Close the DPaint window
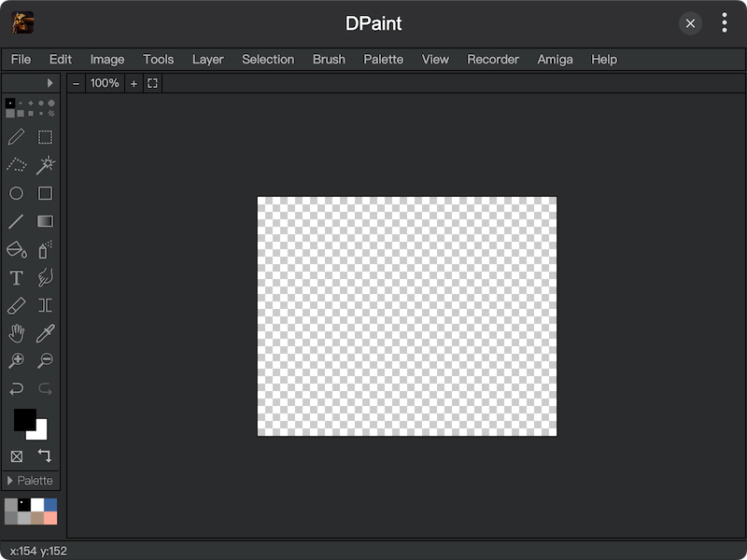Viewport: 747px width, 560px height. [690, 23]
